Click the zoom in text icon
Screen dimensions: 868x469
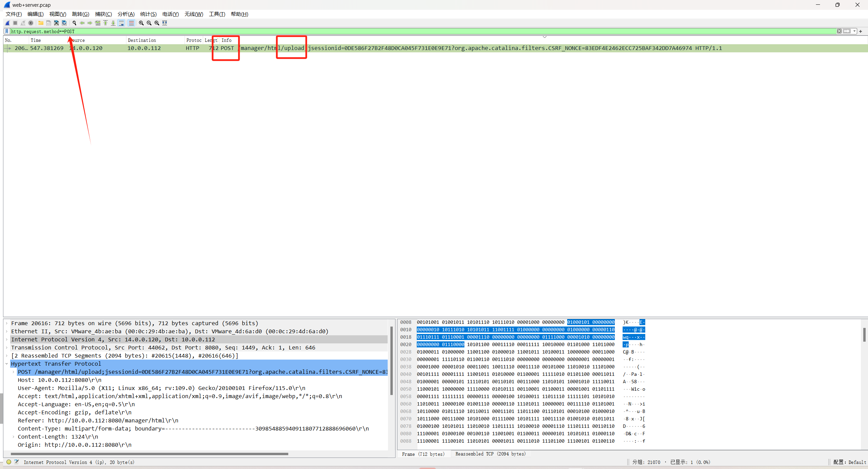pos(141,23)
